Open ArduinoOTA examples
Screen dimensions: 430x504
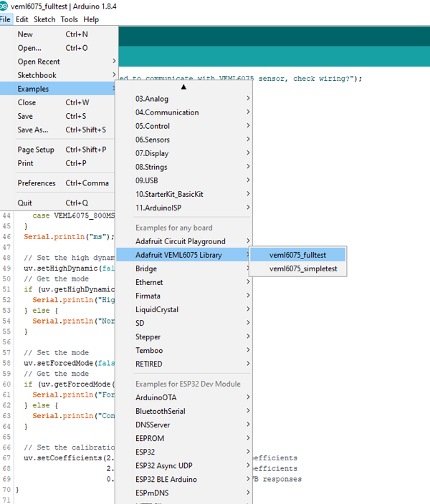(183, 397)
